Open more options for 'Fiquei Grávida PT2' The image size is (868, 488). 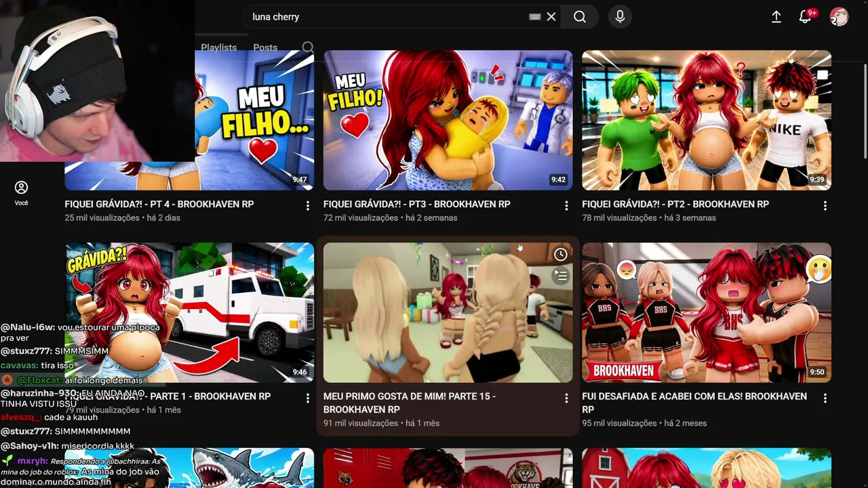click(x=825, y=205)
